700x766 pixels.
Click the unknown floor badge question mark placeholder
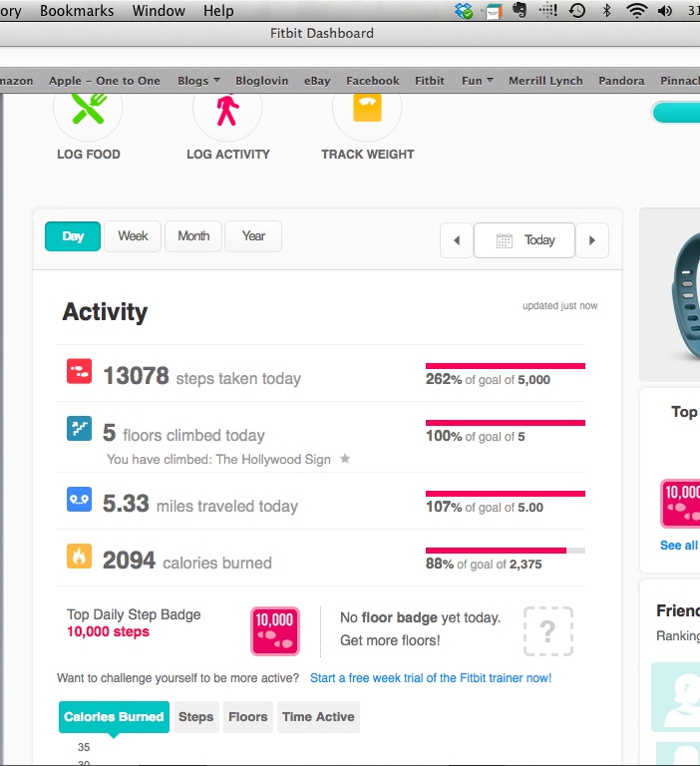pos(548,631)
